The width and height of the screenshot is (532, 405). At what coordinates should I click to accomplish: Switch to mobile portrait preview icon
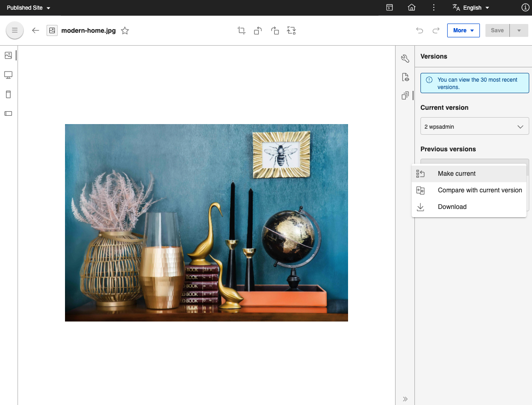coord(8,95)
